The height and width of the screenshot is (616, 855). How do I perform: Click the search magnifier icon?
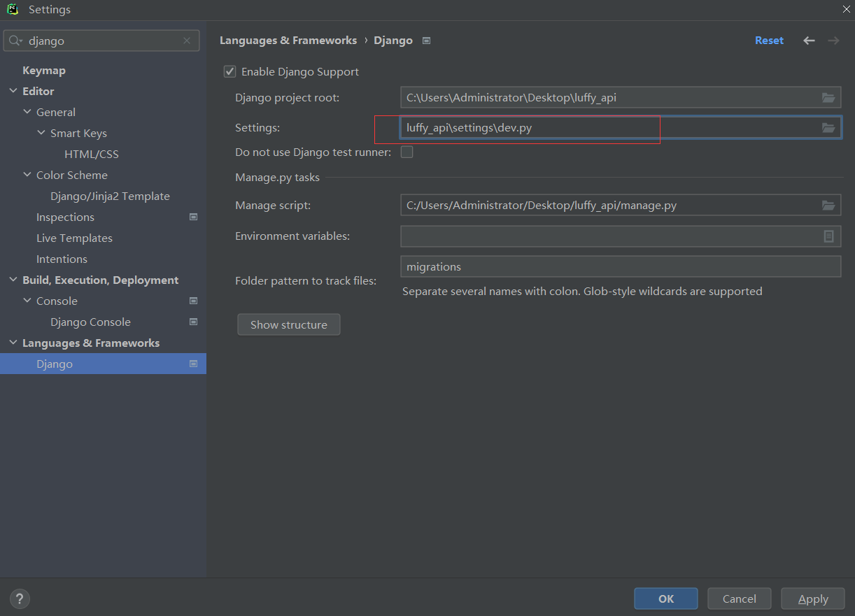[x=15, y=41]
